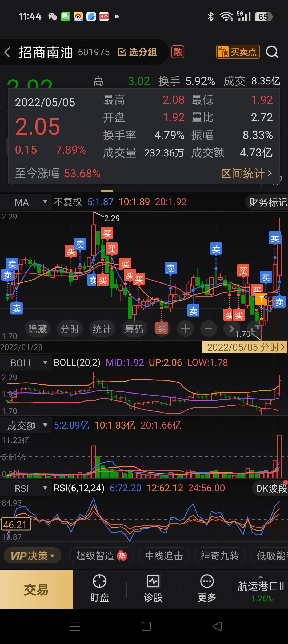The height and width of the screenshot is (644, 288).
Task: Expand the MA indicator dropdown
Action: click(26, 202)
